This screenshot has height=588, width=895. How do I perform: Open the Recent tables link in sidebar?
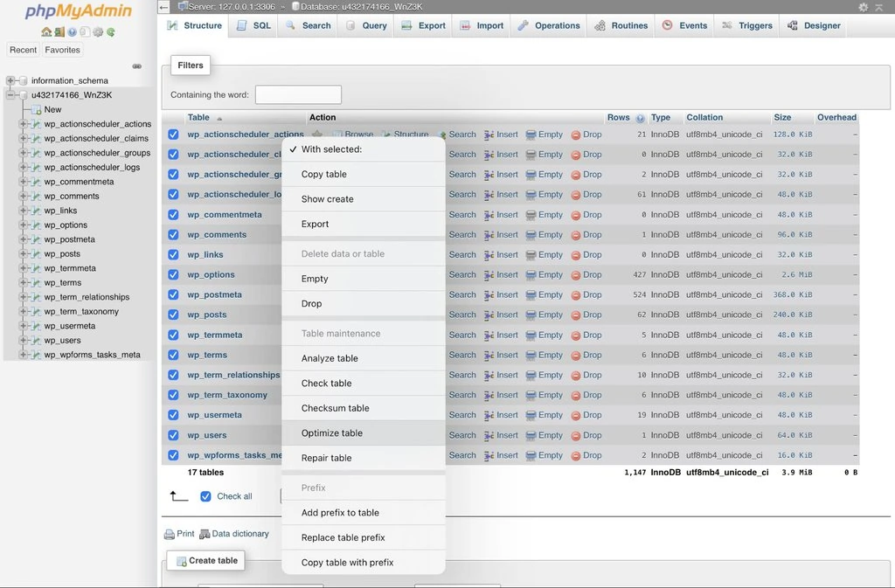click(23, 50)
